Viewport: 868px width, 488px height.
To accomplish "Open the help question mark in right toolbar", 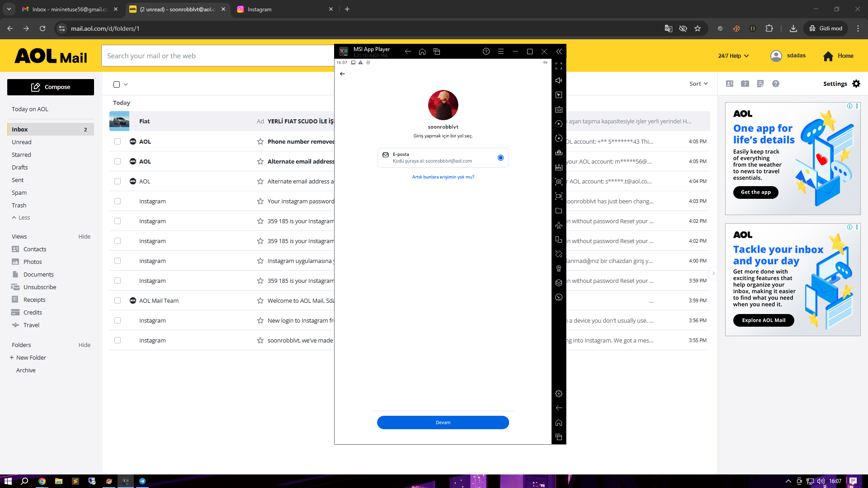I will (x=776, y=84).
